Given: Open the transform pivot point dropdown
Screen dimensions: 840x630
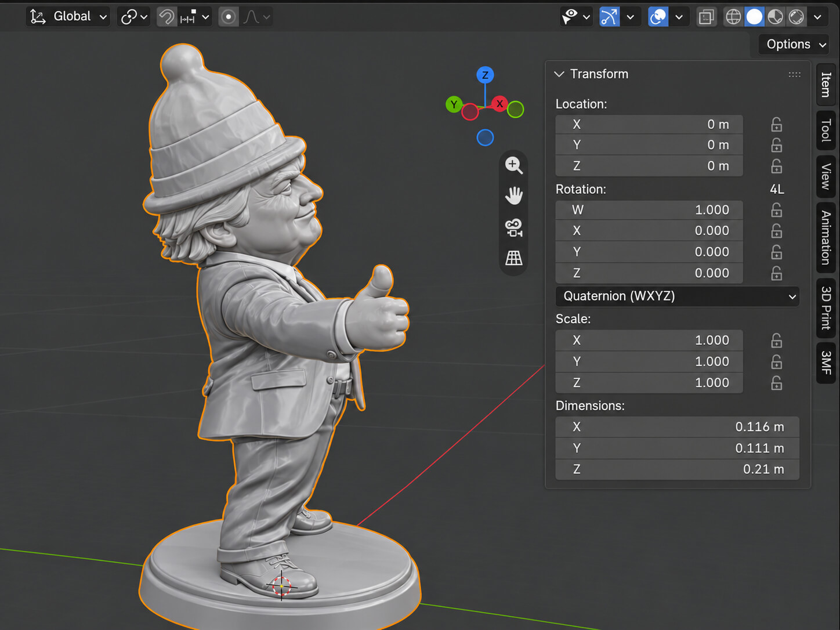Looking at the screenshot, I should (x=134, y=16).
